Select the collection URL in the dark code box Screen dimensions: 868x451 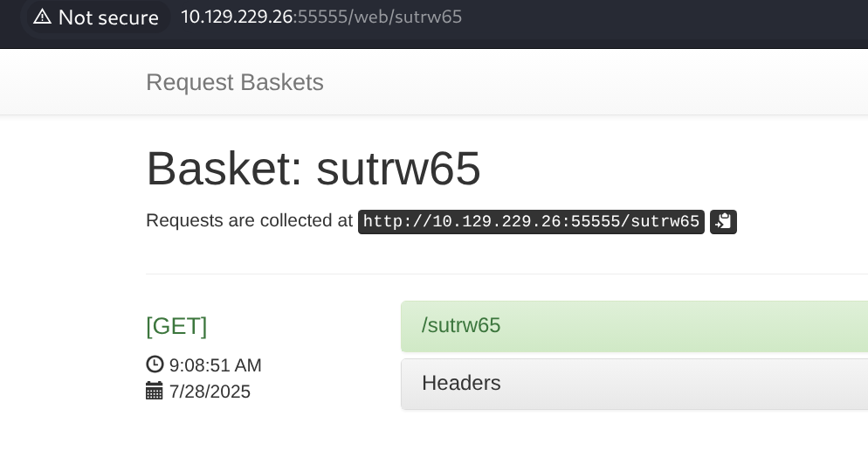[x=531, y=222]
